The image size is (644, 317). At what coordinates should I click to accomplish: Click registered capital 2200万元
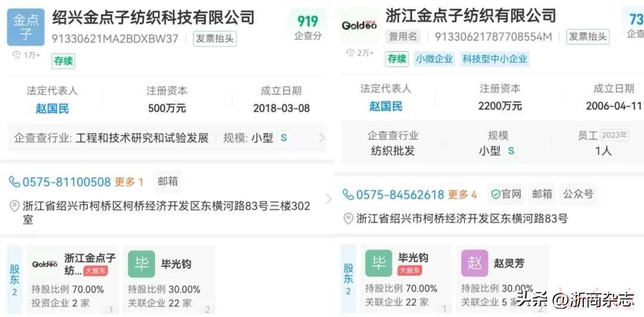(500, 106)
